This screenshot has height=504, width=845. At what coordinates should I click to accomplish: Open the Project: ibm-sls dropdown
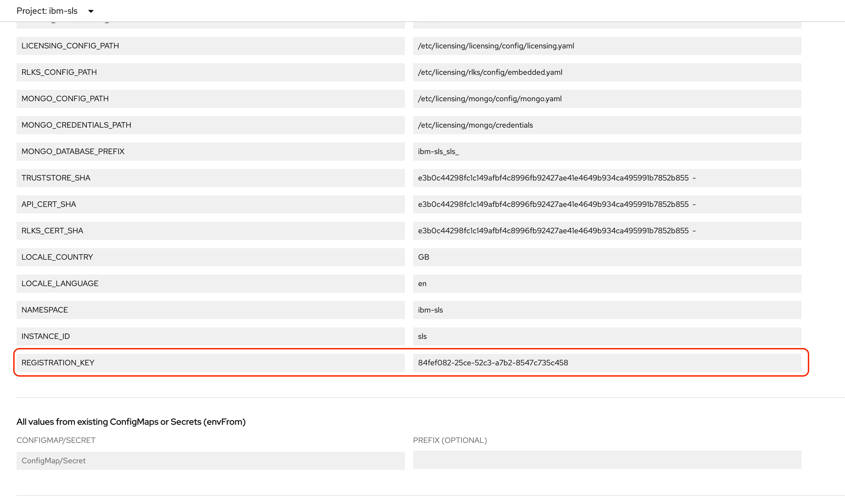54,11
